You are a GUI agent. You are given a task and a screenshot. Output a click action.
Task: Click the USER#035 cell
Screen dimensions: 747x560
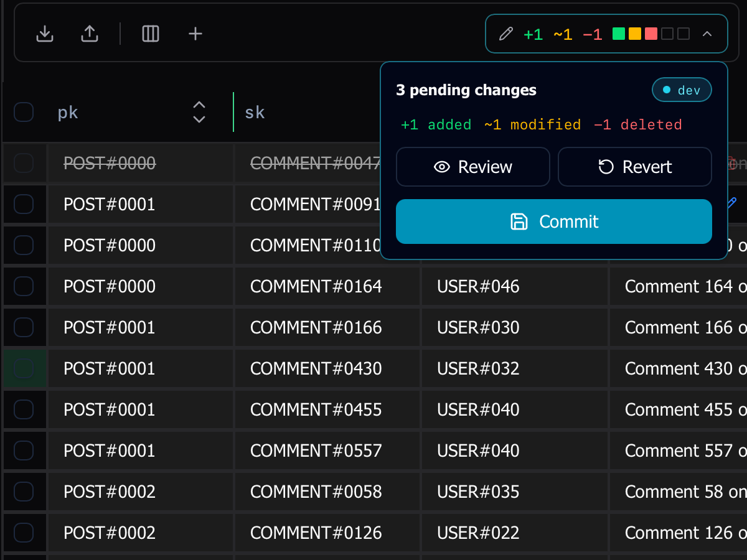(514, 492)
